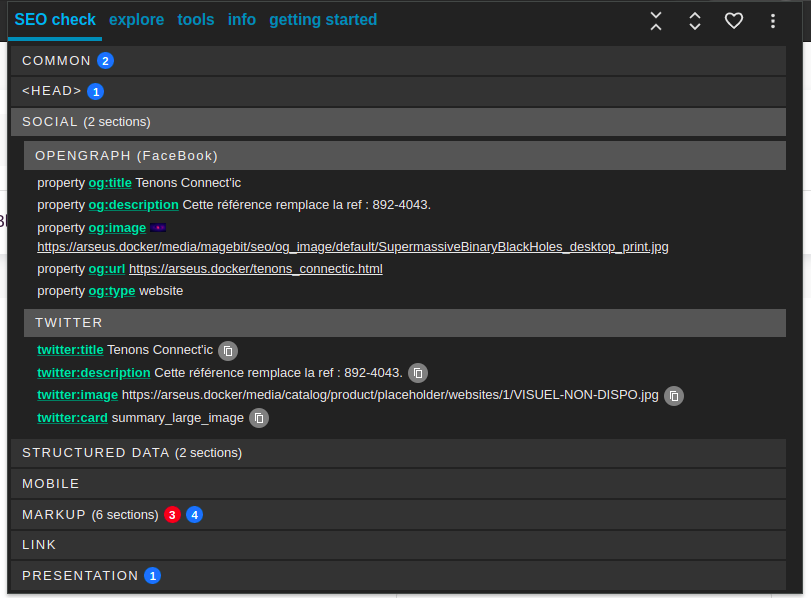Open the og:url hyperlink
The width and height of the screenshot is (811, 598).
click(256, 268)
